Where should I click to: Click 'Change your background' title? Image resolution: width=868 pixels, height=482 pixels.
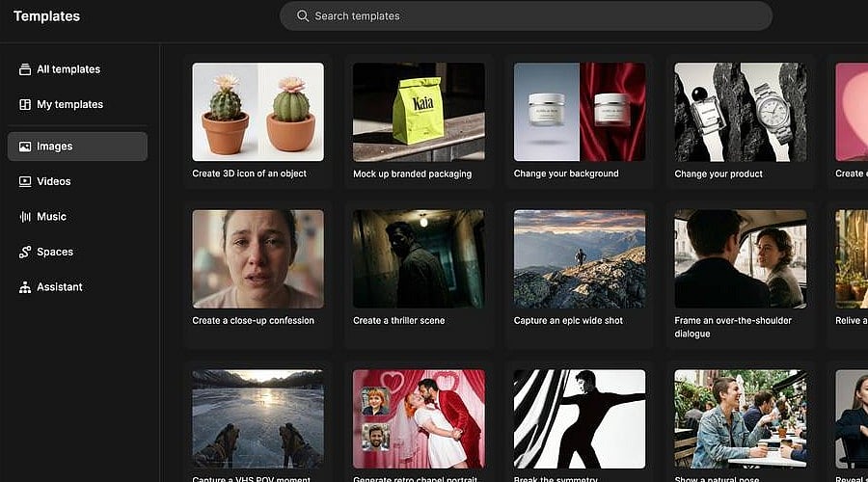coord(566,174)
